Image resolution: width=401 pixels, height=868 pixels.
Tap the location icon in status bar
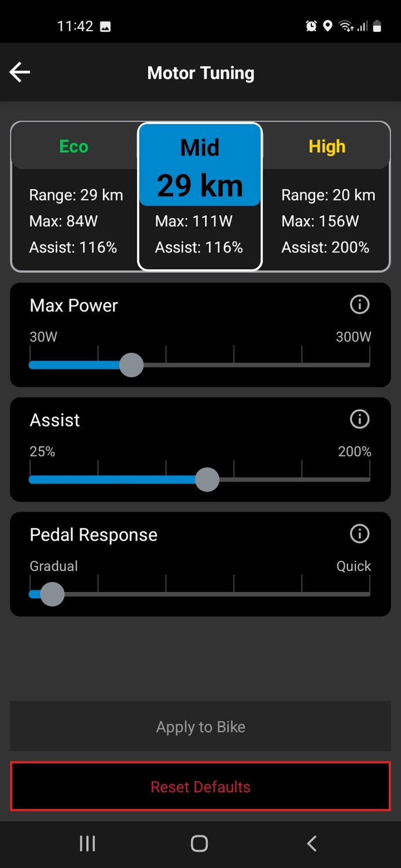328,26
